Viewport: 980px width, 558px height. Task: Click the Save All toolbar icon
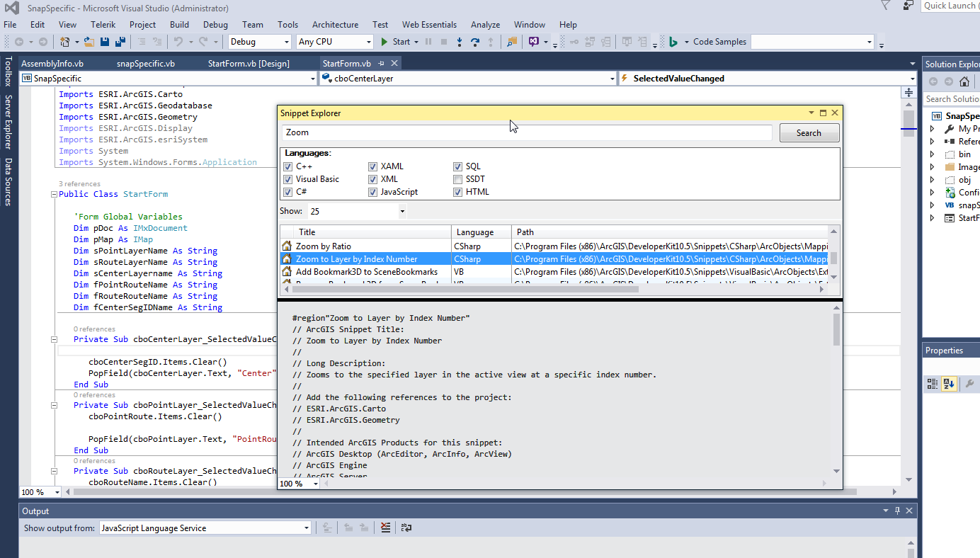tap(120, 42)
